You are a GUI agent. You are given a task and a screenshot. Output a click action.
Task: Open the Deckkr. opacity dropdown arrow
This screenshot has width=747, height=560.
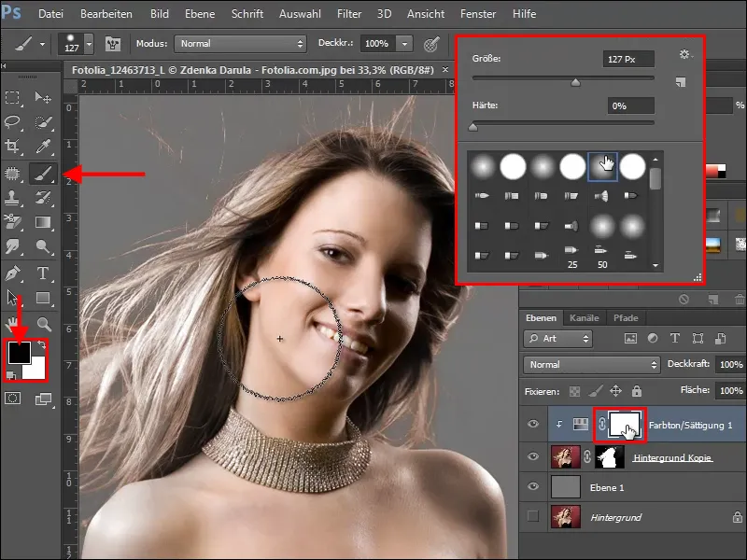click(x=404, y=44)
